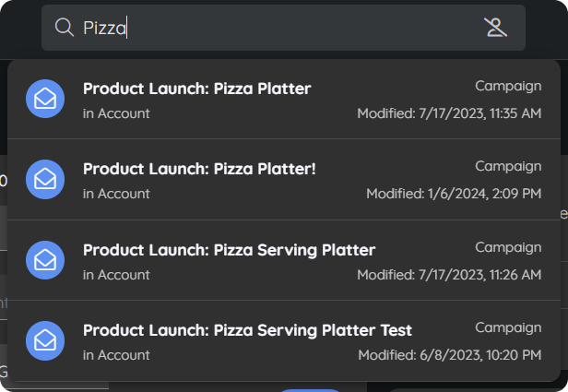Click 'in Account' under Pizza Serving Platter Test

click(116, 355)
